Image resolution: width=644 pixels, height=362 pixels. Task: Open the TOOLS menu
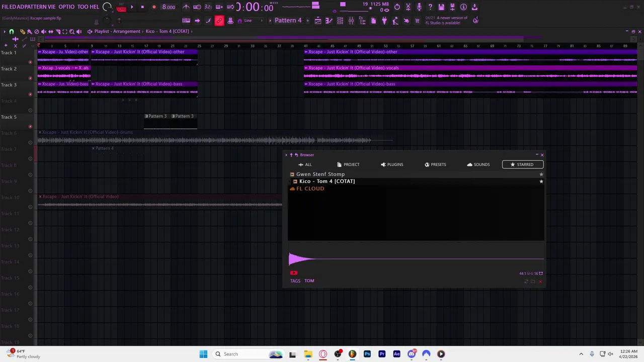pos(83,7)
